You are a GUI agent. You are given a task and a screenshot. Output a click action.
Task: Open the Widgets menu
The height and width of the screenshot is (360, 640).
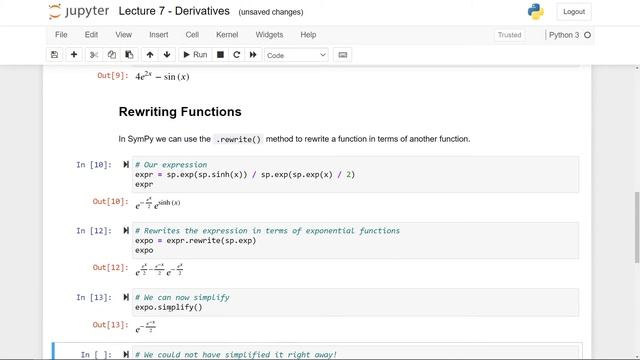(269, 35)
